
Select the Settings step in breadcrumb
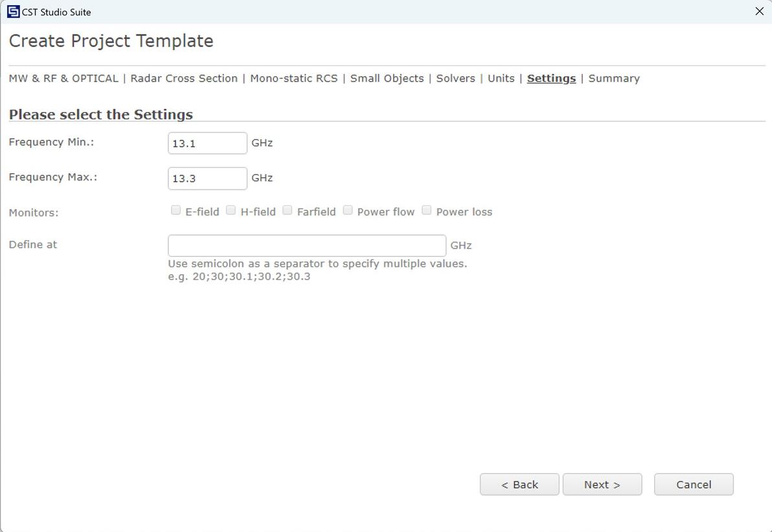tap(551, 78)
